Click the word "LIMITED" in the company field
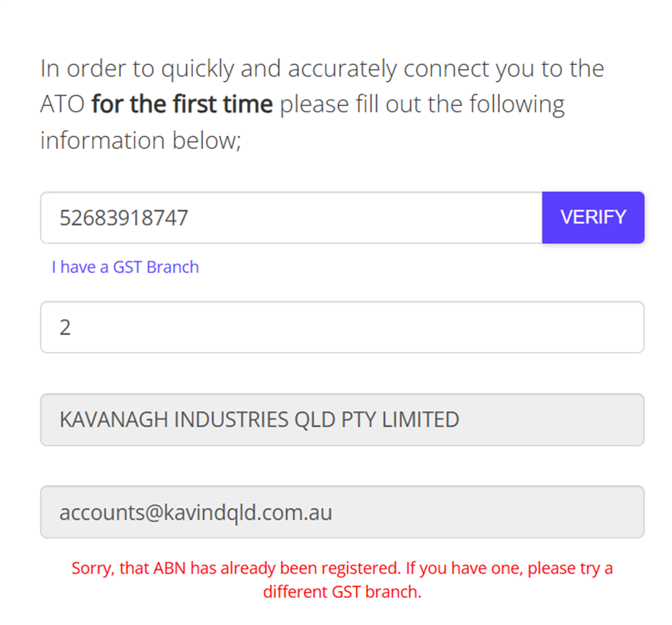 [x=422, y=420]
